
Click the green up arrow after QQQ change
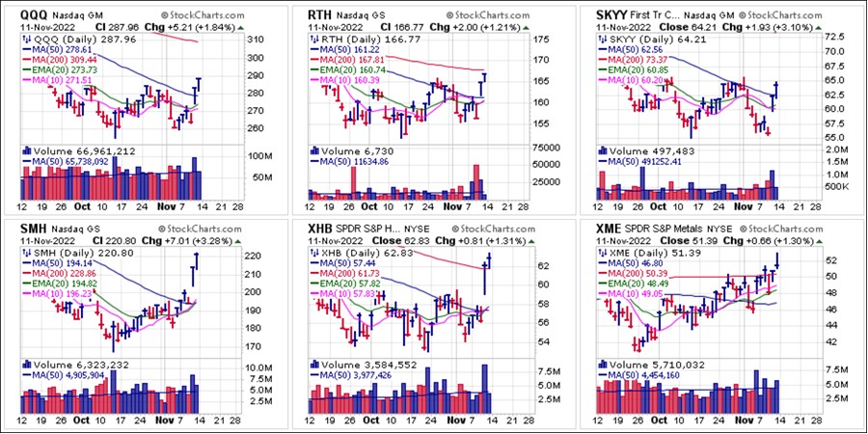tap(240, 27)
